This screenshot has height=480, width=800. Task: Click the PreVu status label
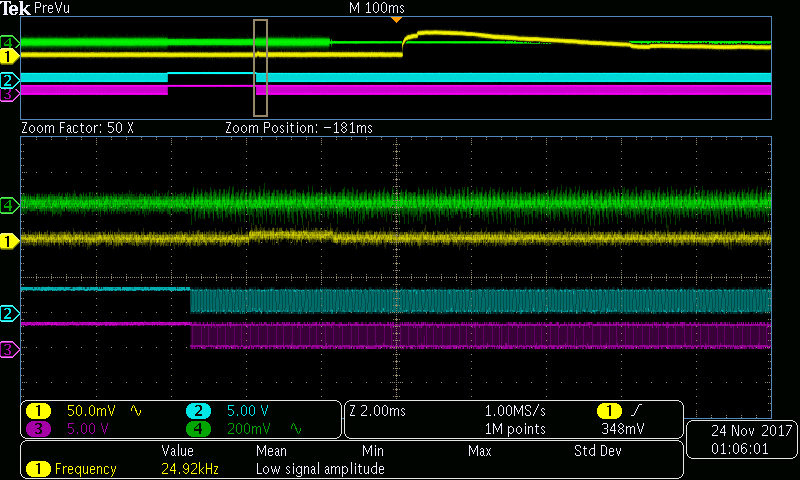(52, 8)
